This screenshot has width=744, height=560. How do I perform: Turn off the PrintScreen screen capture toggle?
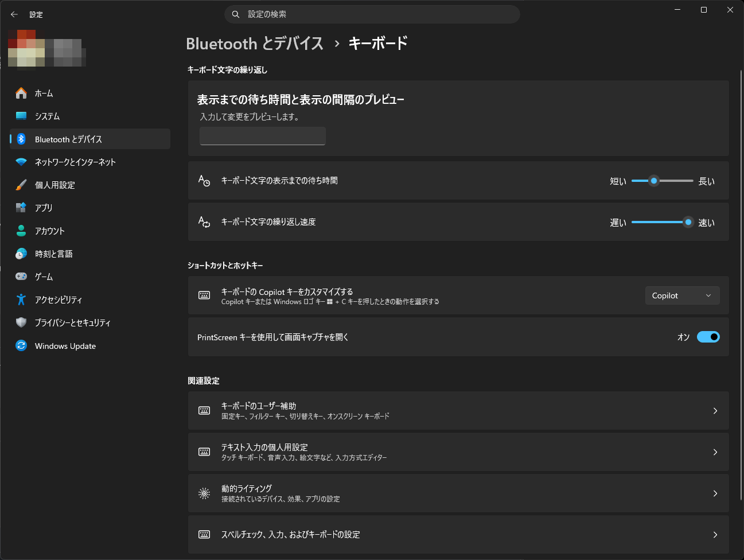[x=708, y=337]
